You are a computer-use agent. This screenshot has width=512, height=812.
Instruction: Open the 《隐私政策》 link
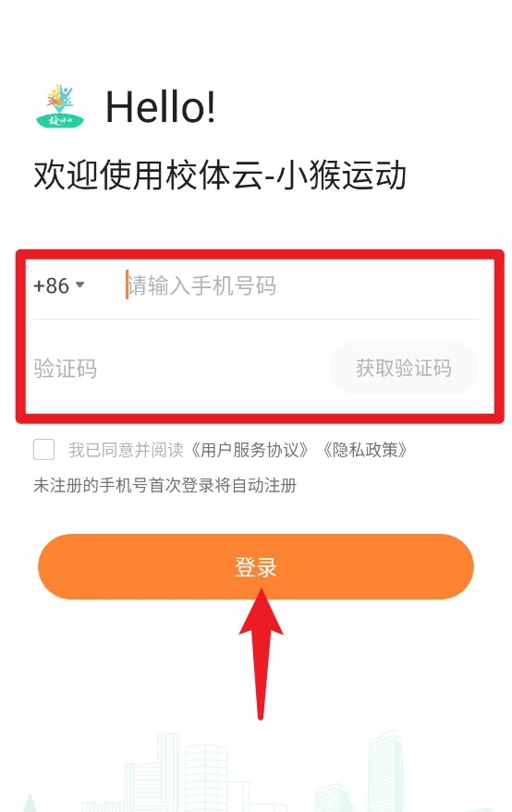tap(365, 450)
